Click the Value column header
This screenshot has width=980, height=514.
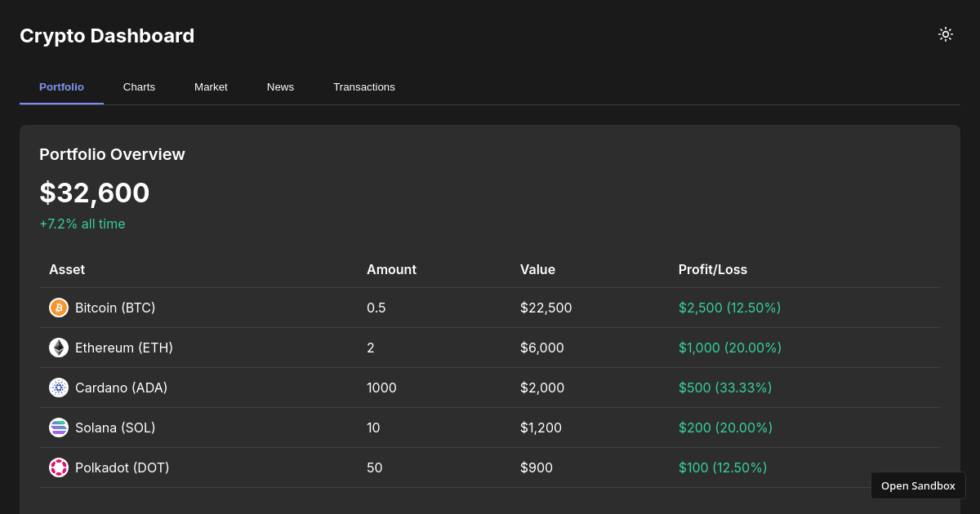point(537,269)
